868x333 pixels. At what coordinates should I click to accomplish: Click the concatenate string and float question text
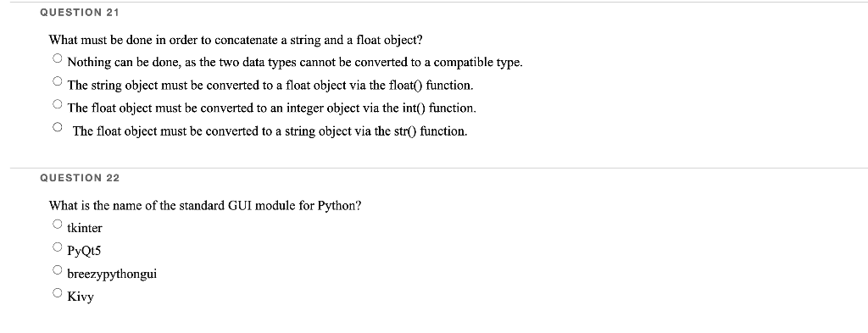[236, 41]
